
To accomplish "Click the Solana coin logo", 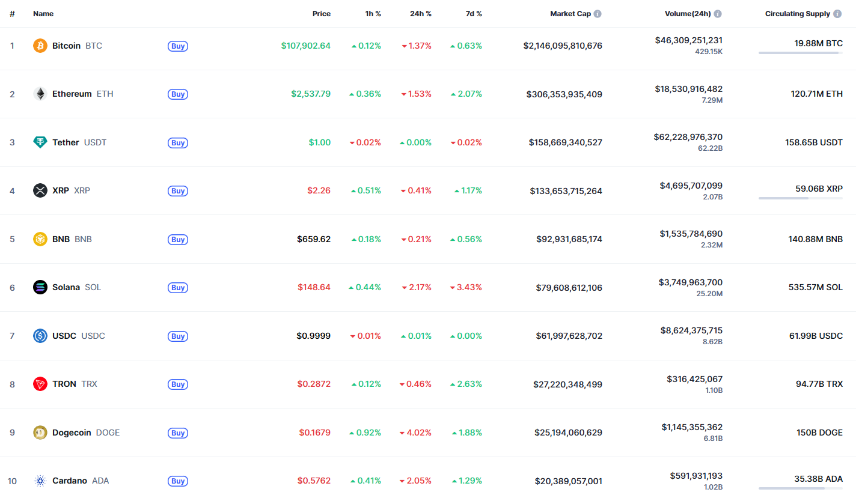I will [x=40, y=287].
